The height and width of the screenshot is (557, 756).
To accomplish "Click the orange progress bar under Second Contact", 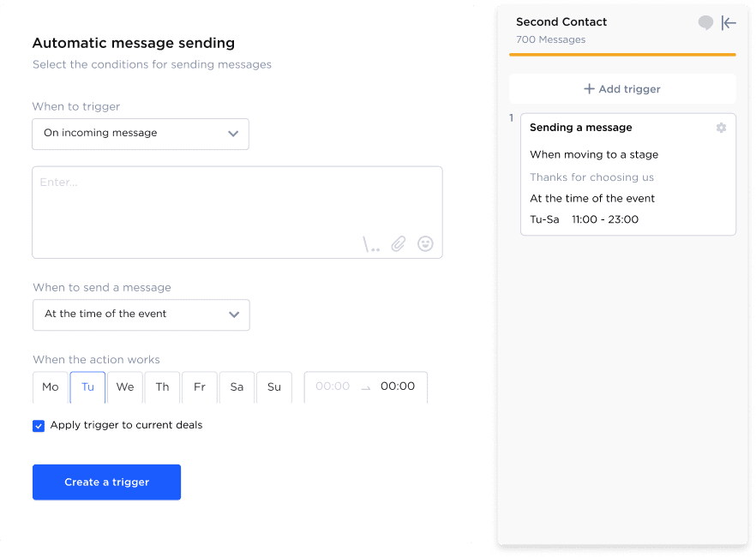I will pos(621,53).
